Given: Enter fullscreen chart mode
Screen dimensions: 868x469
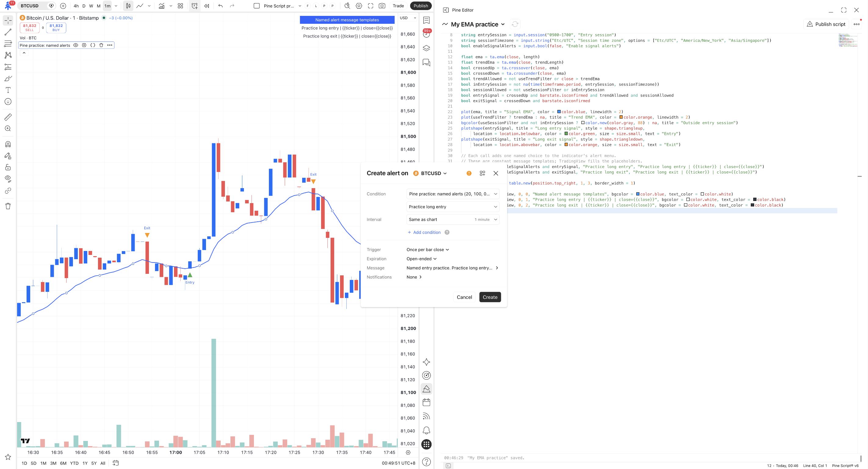Looking at the screenshot, I should (x=371, y=6).
